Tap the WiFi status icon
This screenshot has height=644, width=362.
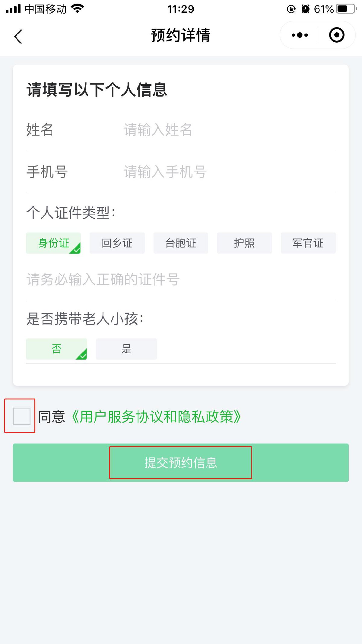pyautogui.click(x=78, y=9)
